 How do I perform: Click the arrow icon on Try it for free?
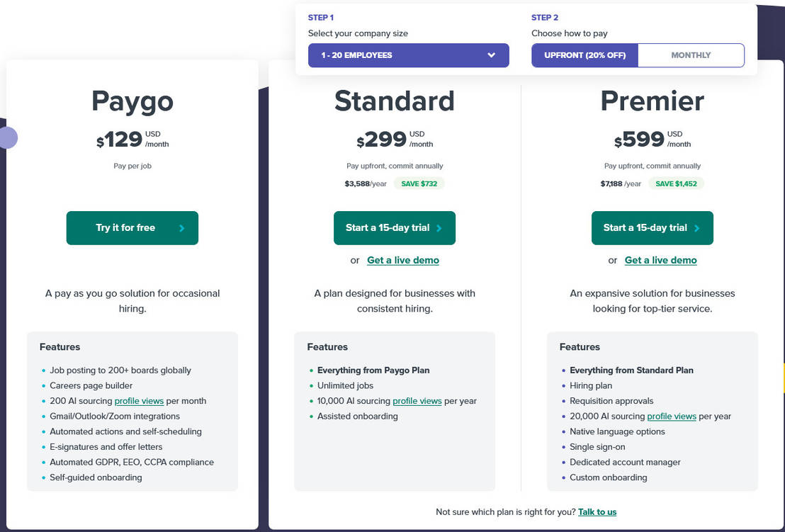point(182,228)
